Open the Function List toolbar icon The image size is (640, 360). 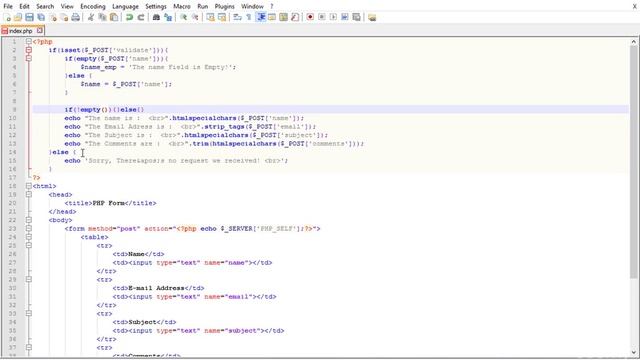(295, 17)
